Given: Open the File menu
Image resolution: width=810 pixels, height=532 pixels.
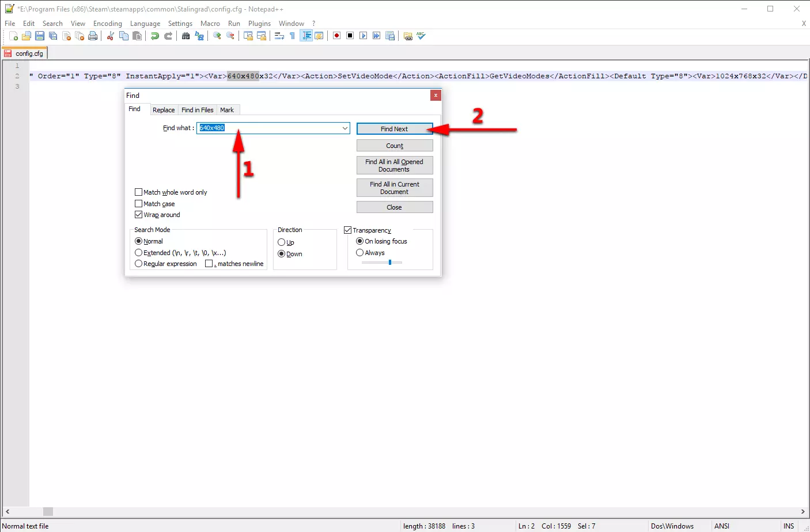Looking at the screenshot, I should click(10, 24).
